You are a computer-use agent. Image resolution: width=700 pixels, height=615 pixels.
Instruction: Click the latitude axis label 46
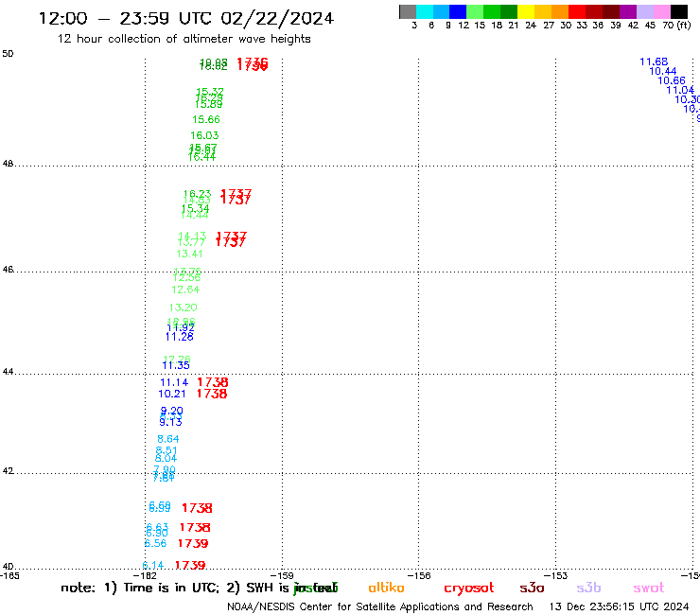coord(8,270)
